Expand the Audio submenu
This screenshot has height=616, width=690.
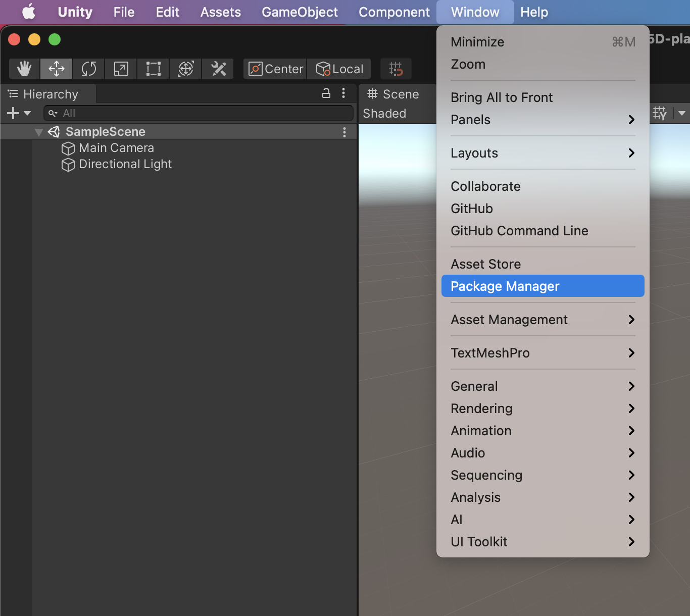pyautogui.click(x=543, y=453)
